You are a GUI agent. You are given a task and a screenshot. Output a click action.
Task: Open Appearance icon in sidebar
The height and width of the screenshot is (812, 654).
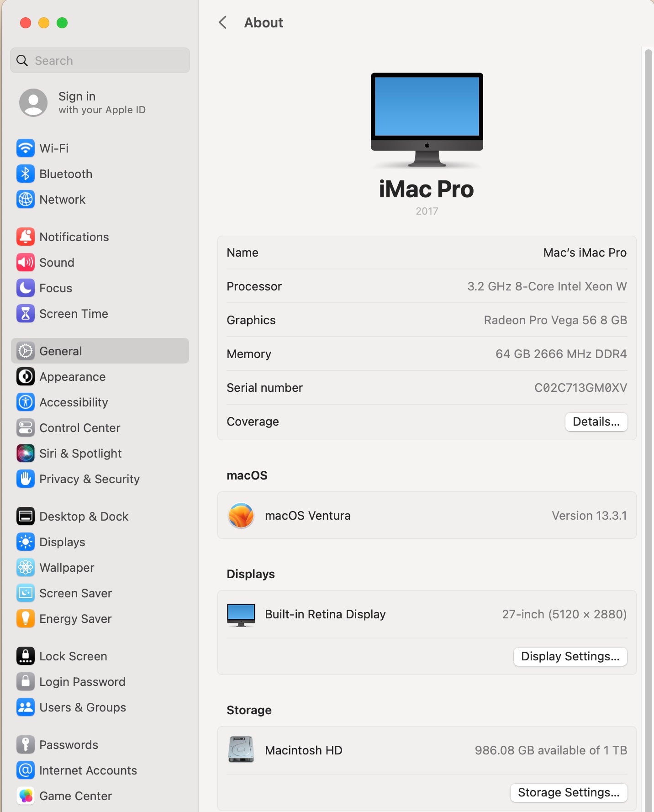pos(26,376)
